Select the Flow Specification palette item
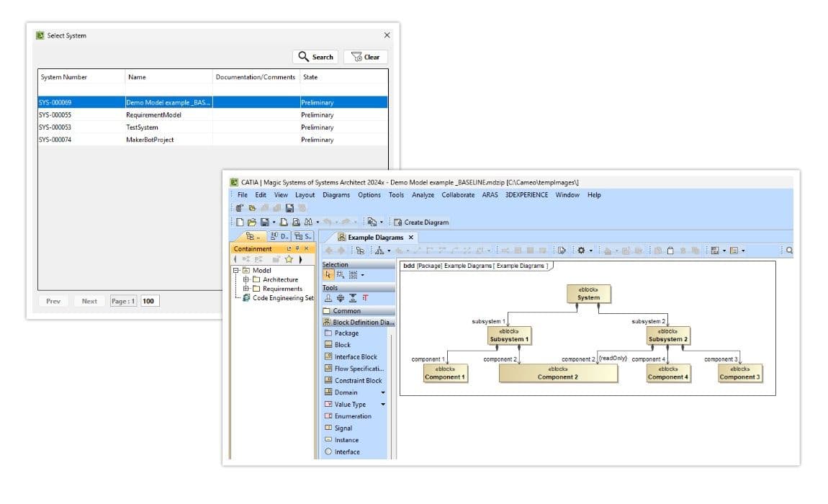The image size is (828, 504). click(354, 369)
